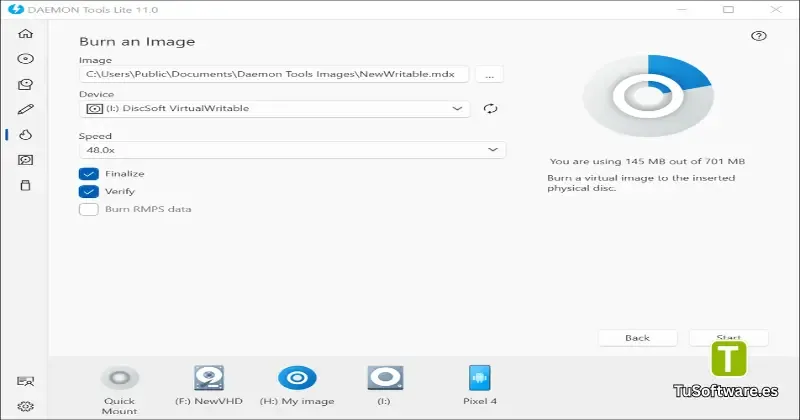This screenshot has width=800, height=420.
Task: Click the DAEMON Tools logo in the title bar
Action: pos(16,9)
